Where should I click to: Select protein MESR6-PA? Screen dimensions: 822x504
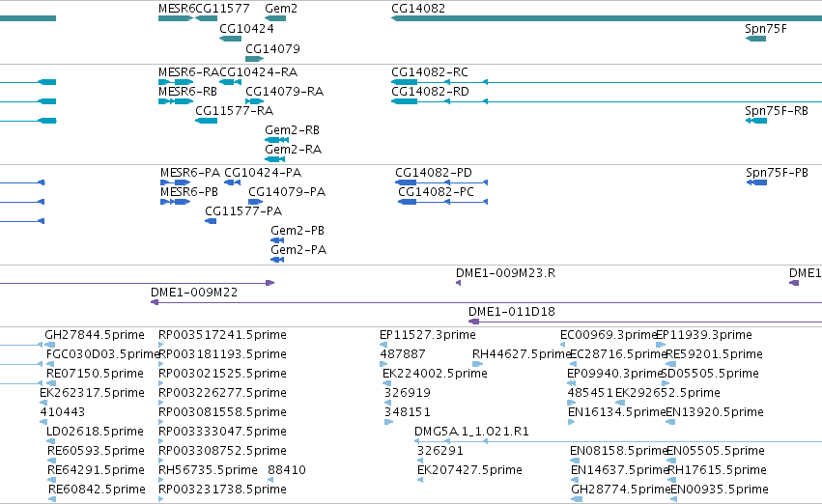tap(190, 173)
